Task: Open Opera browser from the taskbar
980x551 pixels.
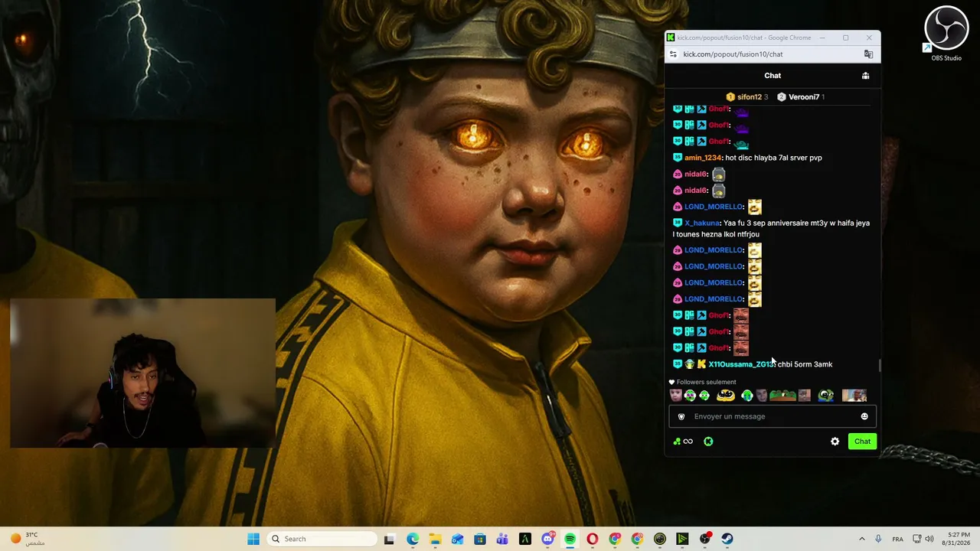Action: click(x=592, y=539)
